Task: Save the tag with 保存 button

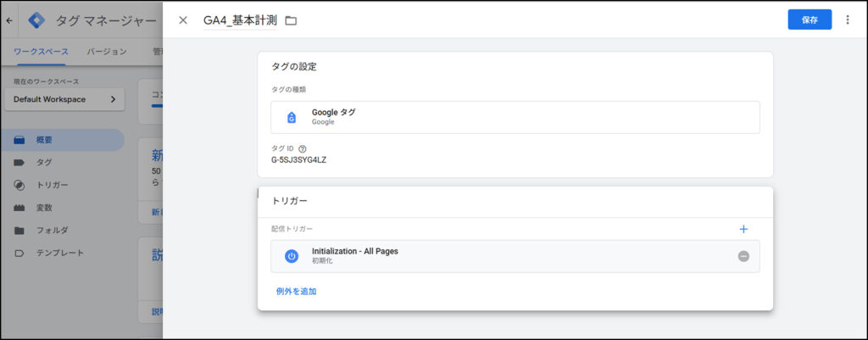Action: (x=810, y=20)
